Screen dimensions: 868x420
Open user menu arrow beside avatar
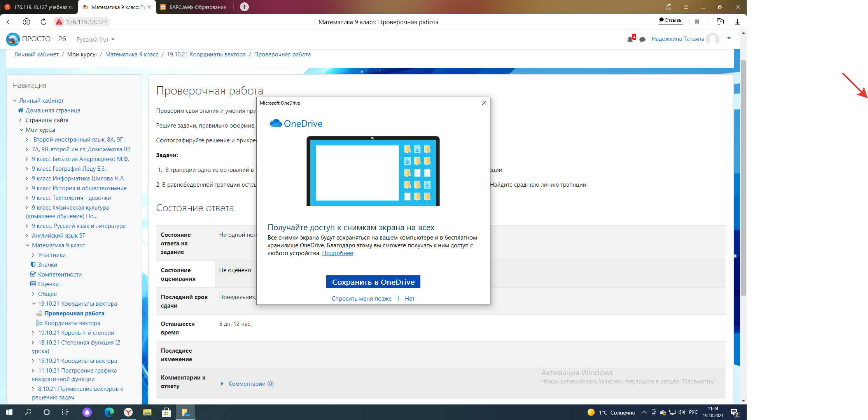(729, 38)
